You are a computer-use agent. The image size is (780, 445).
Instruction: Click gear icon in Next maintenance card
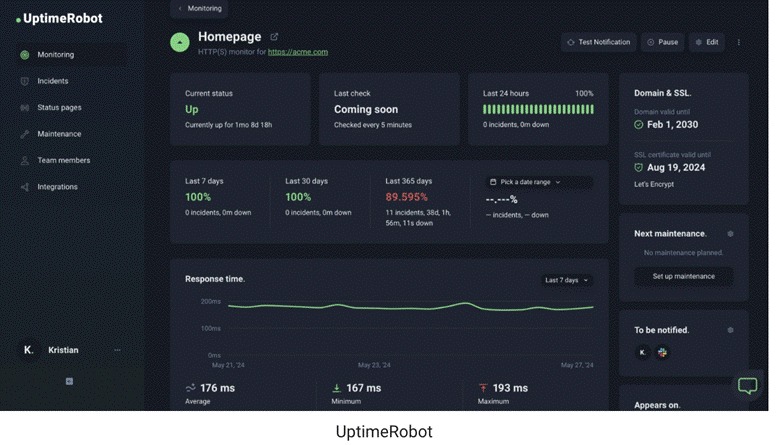point(730,233)
